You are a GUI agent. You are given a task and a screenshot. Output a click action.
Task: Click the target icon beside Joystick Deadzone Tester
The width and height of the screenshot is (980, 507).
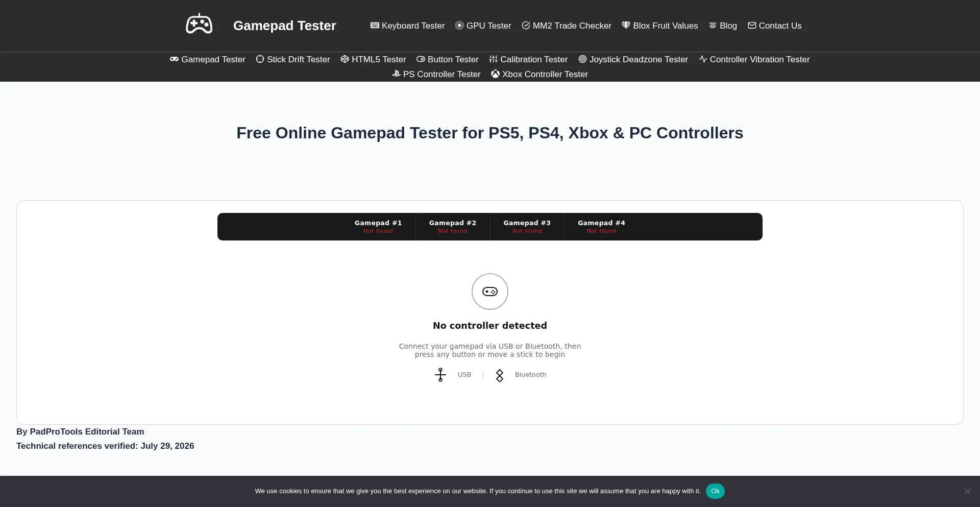pyautogui.click(x=582, y=59)
